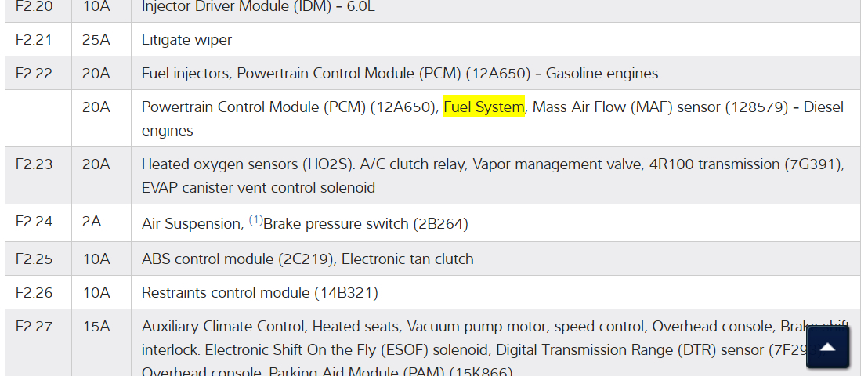This screenshot has width=868, height=376.
Task: Click the 2A amperage cell
Action: point(92,222)
